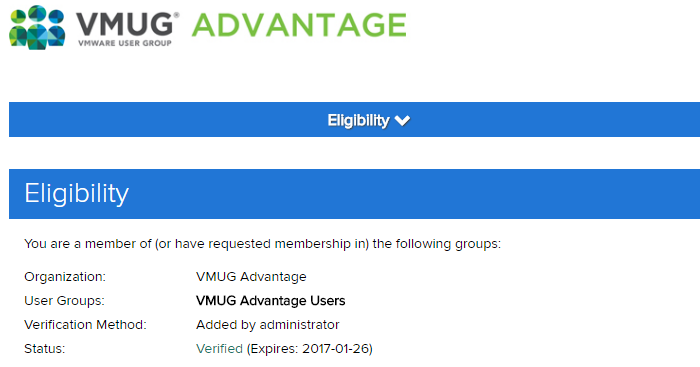
Task: Click the VMUG Advantage organization value
Action: pos(251,277)
